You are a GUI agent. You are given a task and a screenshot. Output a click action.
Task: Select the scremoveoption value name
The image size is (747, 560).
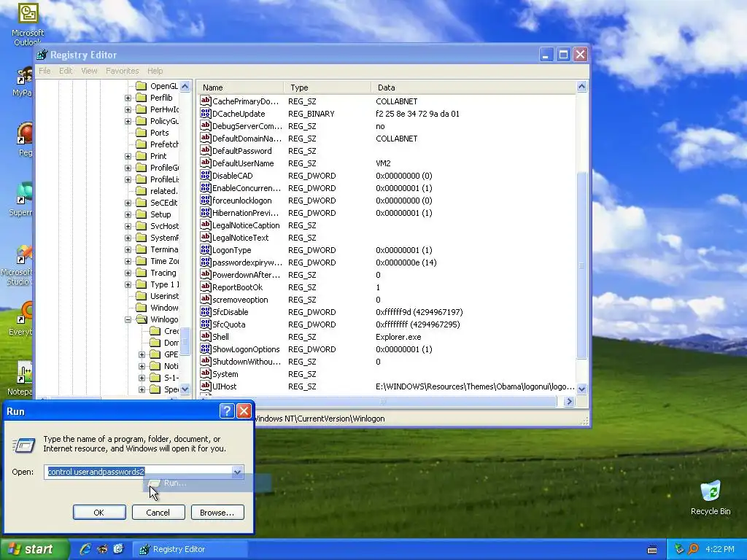(x=240, y=300)
